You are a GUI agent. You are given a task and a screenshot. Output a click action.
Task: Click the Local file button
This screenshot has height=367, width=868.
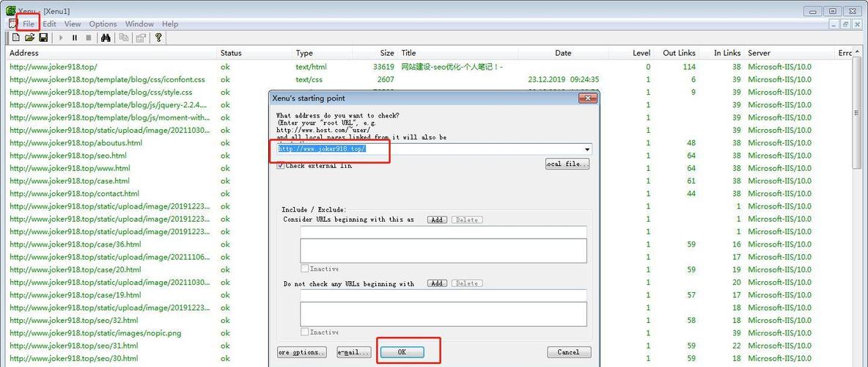[x=567, y=164]
